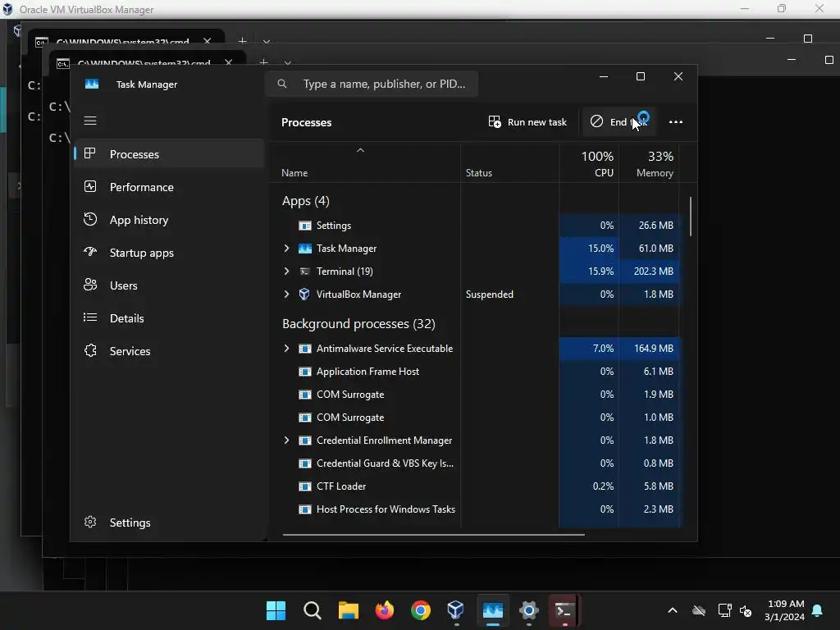This screenshot has height=630, width=840.
Task: Open tab dropdown in front Terminal window
Action: tap(288, 62)
